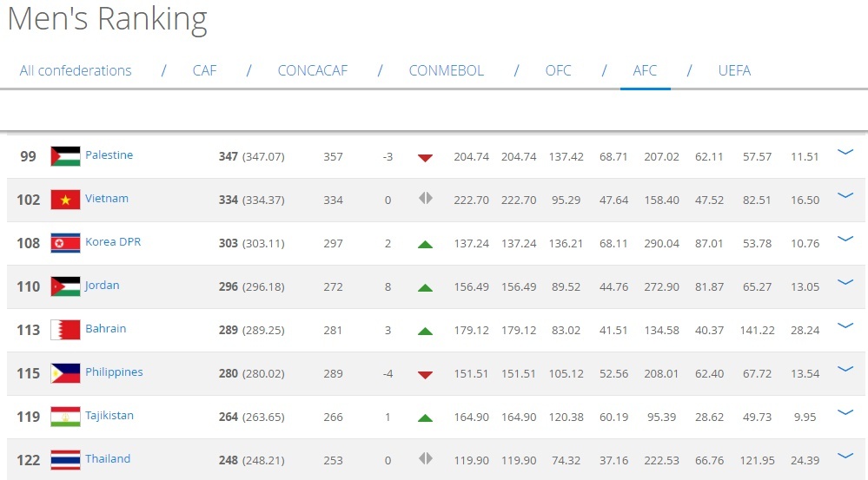The width and height of the screenshot is (868, 480).
Task: Click the Philippines flag icon
Action: coord(65,373)
